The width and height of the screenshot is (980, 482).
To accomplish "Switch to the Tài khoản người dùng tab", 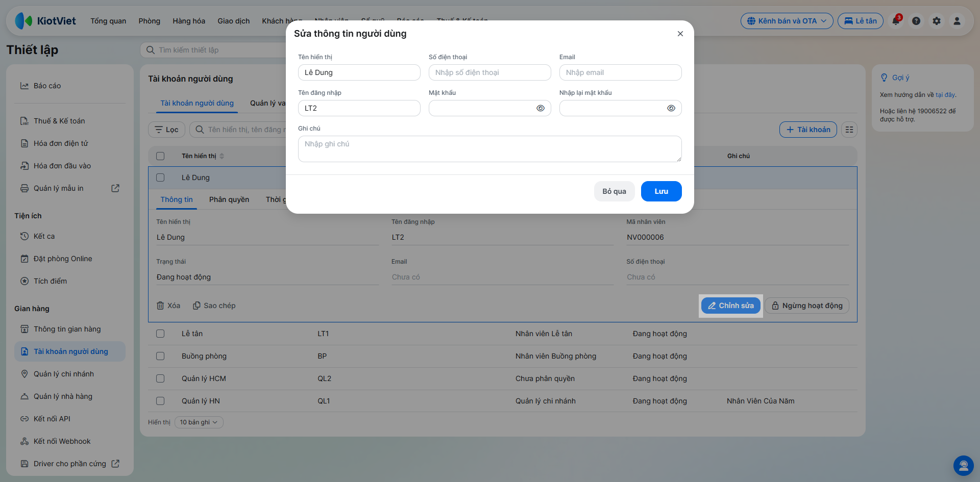I will pyautogui.click(x=197, y=103).
